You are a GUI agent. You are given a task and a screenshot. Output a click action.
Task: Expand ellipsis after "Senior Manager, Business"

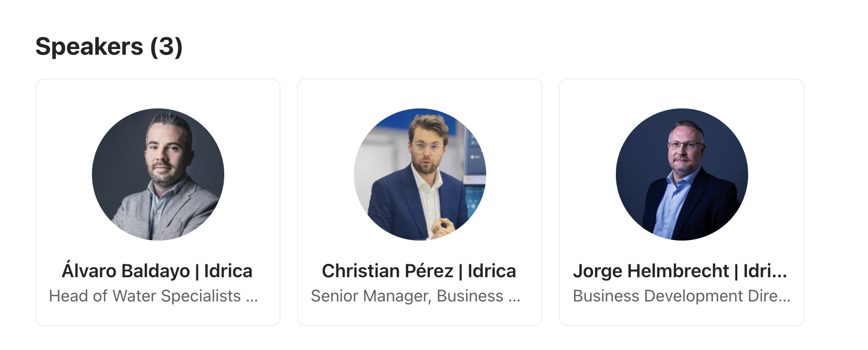point(514,297)
